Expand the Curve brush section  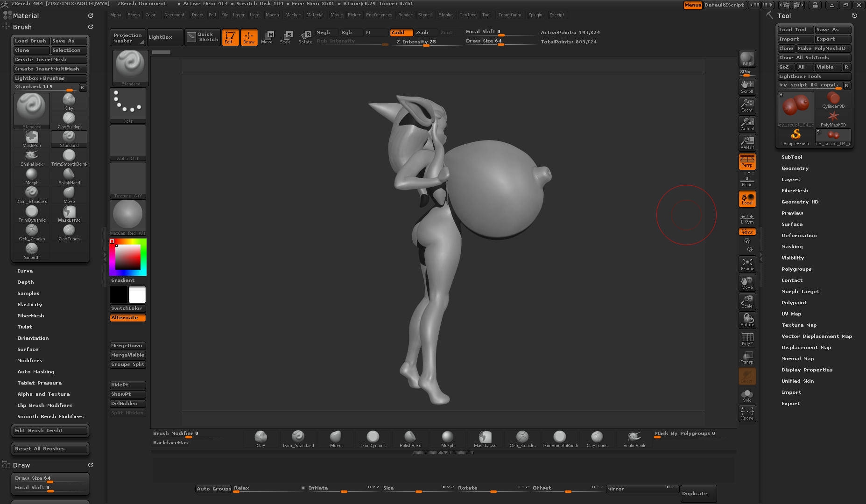[x=25, y=271]
